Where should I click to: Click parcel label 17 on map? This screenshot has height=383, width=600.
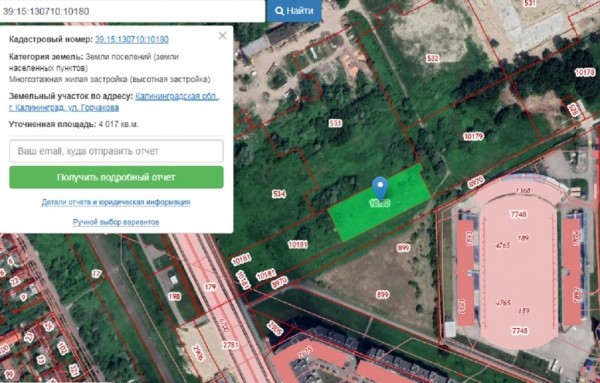coord(96,274)
